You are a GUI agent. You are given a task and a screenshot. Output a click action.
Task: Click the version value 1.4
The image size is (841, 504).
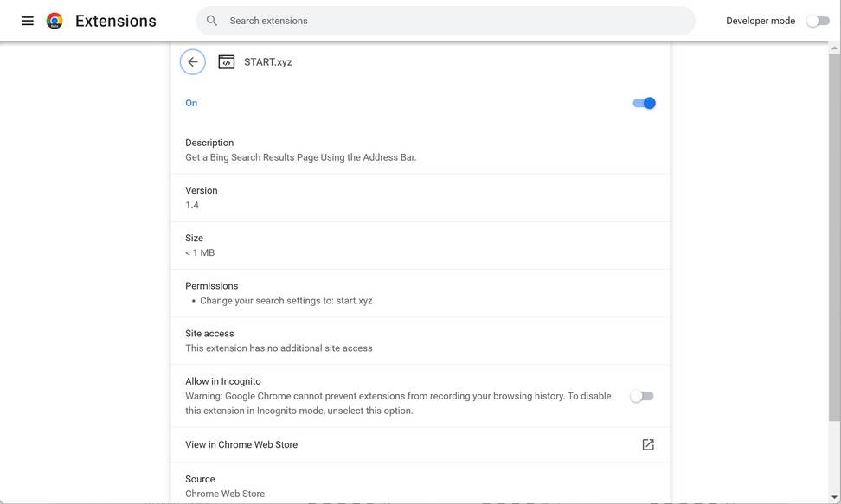(x=192, y=205)
